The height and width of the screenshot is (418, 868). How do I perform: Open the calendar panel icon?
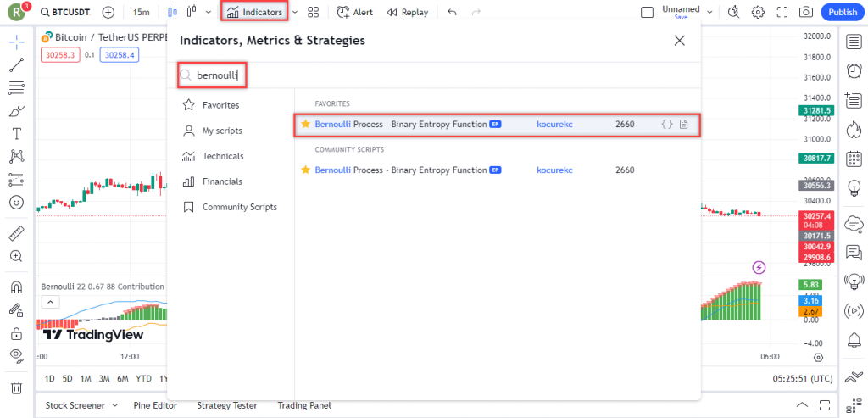pos(854,159)
